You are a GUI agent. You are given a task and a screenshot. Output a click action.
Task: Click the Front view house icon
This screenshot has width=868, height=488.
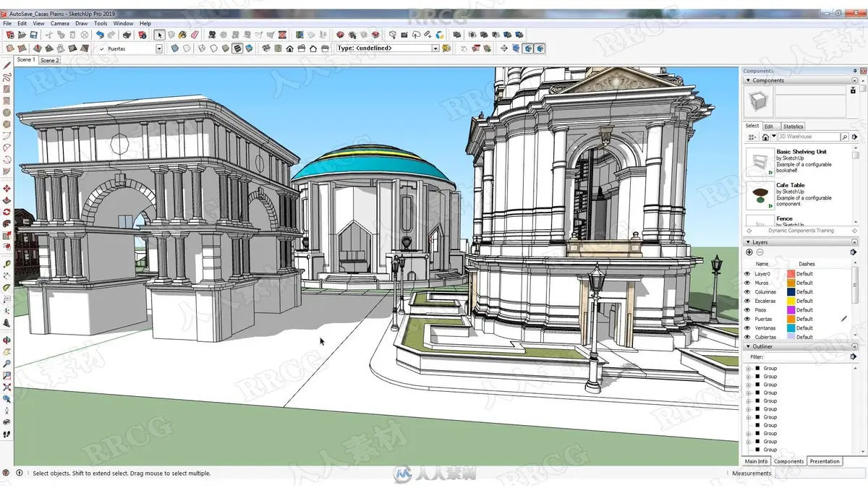pyautogui.click(x=289, y=48)
